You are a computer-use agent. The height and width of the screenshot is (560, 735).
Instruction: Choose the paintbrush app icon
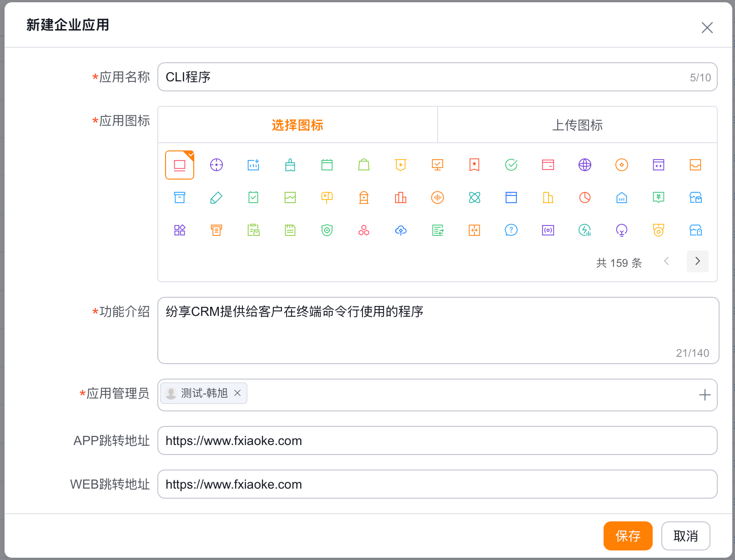point(290,165)
